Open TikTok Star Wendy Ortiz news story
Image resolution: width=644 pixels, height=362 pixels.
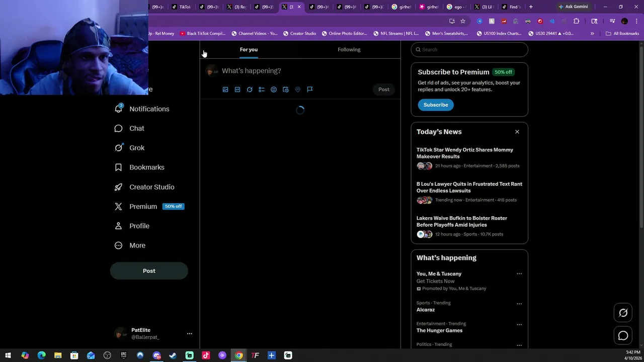click(469, 158)
